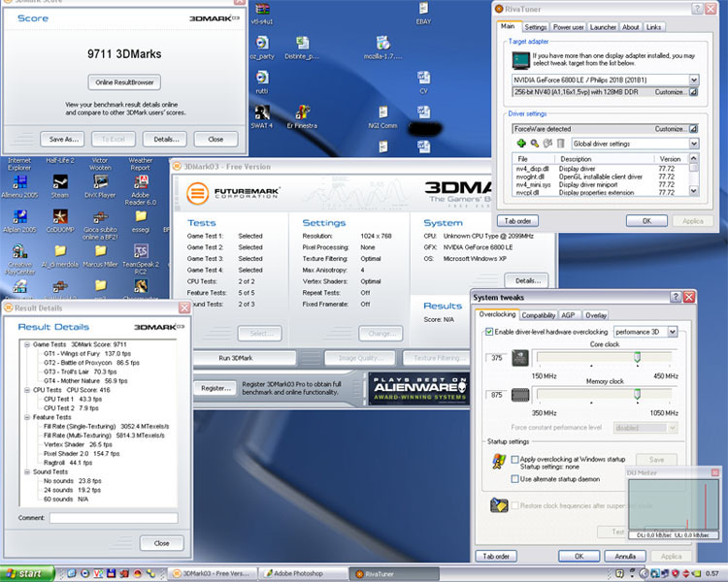Click Close in the Result Details window
This screenshot has width=728, height=582.
(161, 543)
